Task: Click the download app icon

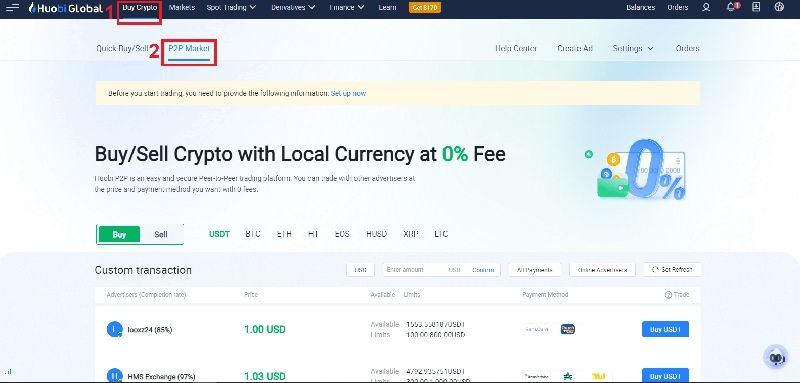Action: pyautogui.click(x=756, y=7)
